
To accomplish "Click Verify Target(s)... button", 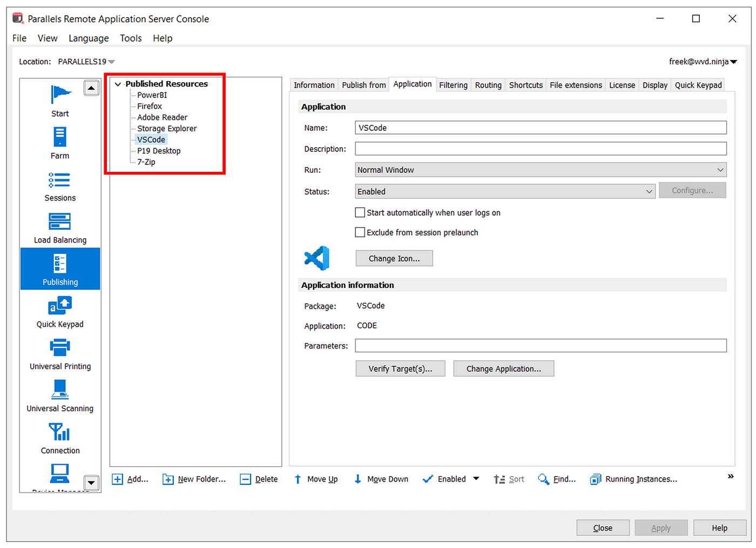I will coord(400,369).
